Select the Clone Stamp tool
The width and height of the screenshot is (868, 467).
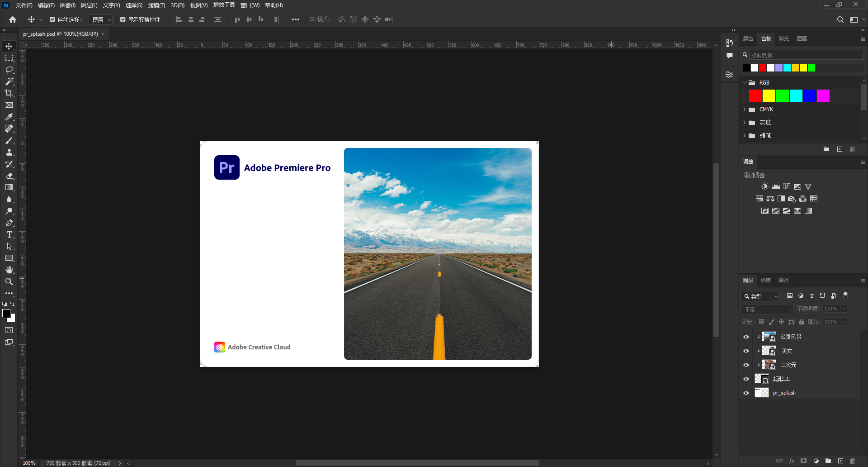click(9, 152)
